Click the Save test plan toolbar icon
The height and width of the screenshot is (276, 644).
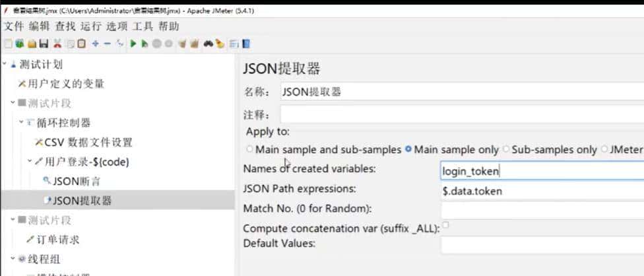point(44,44)
